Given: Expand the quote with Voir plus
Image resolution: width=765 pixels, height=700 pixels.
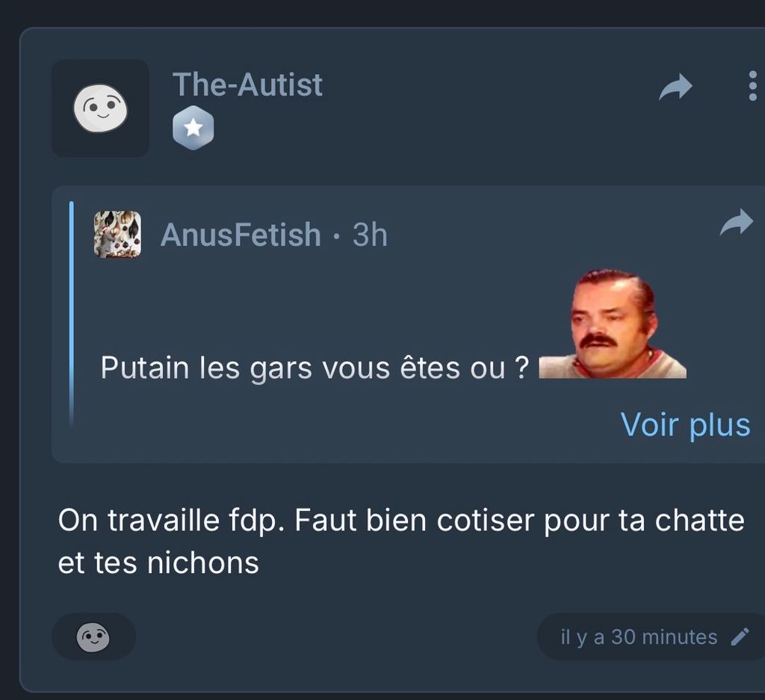Looking at the screenshot, I should 686,424.
